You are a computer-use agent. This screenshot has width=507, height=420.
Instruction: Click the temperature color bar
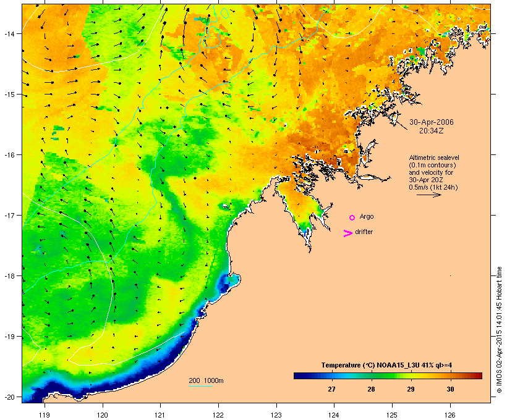(388, 376)
